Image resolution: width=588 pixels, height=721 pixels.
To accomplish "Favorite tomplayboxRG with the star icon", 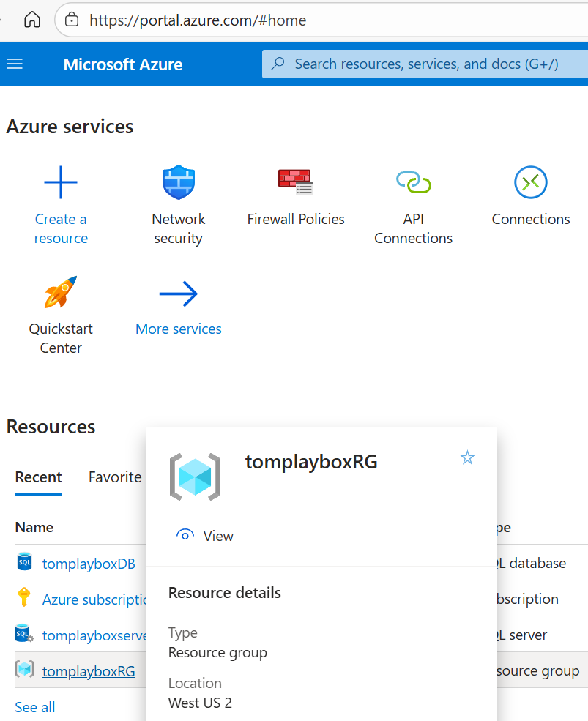I will pos(467,457).
